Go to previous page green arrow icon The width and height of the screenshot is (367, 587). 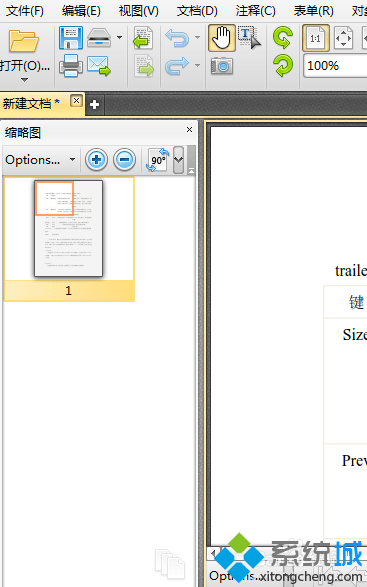(x=144, y=37)
